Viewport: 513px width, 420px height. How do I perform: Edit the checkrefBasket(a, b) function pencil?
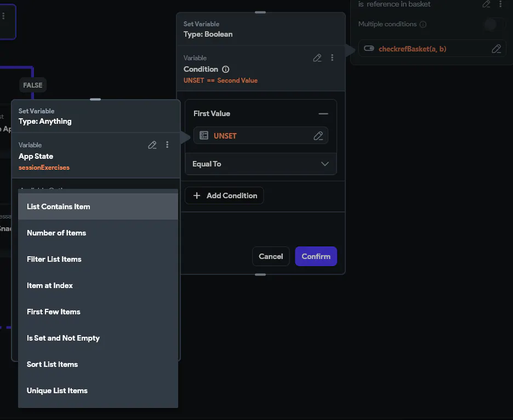tap(497, 49)
